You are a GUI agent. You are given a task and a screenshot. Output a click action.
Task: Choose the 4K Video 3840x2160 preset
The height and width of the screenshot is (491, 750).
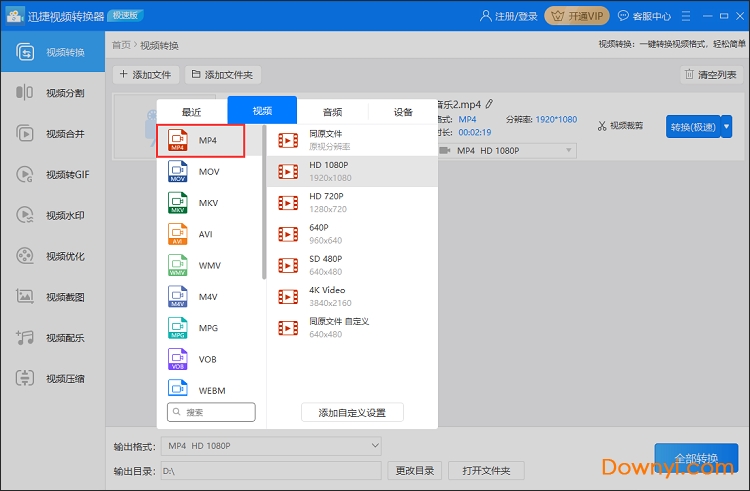(353, 296)
